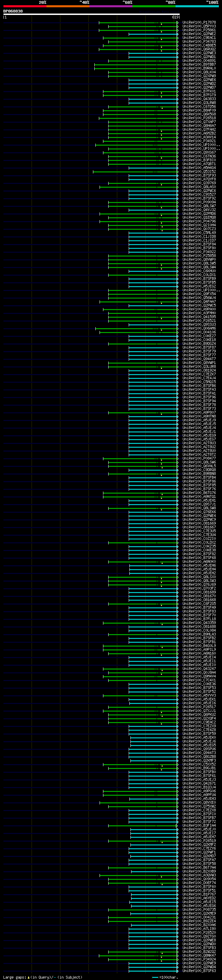This screenshot has height=980, width=222.
Task: Pick the UniRef100_C6TD56 label
Action: click(x=199, y=106)
